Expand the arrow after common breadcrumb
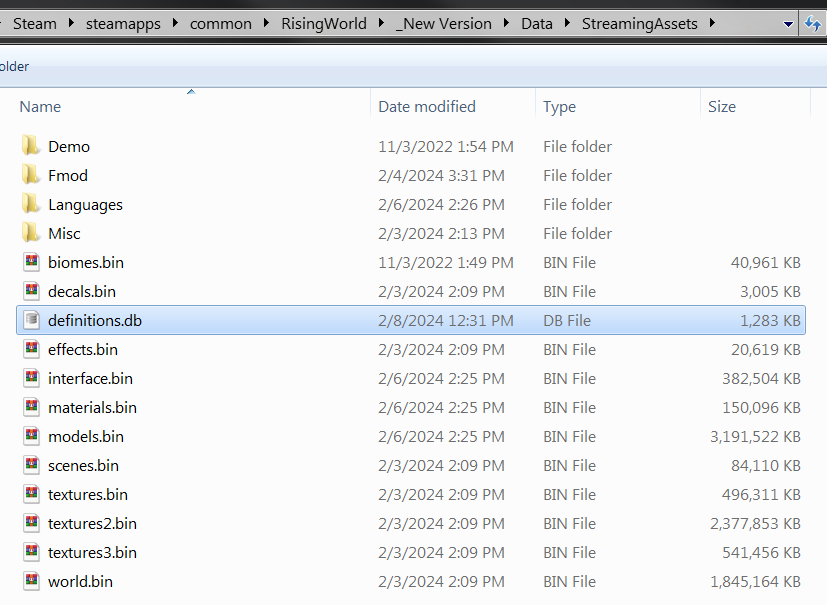The height and width of the screenshot is (605, 827). click(266, 23)
